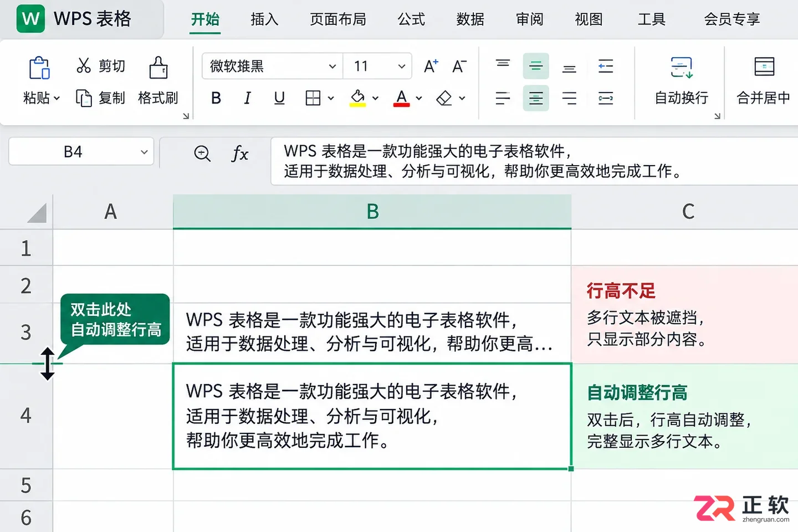Open the 页面布局 tab
The image size is (798, 532).
pos(338,19)
